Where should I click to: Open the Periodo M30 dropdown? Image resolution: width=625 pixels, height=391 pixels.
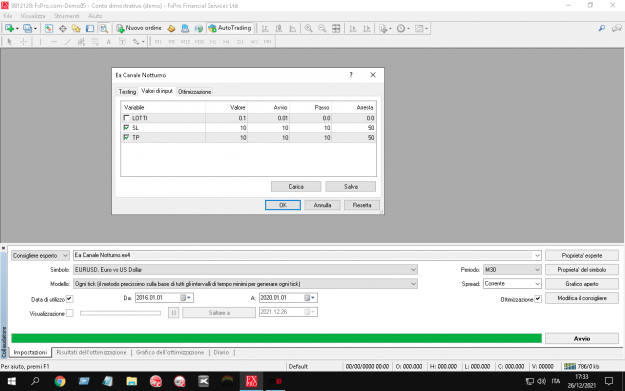512,270
